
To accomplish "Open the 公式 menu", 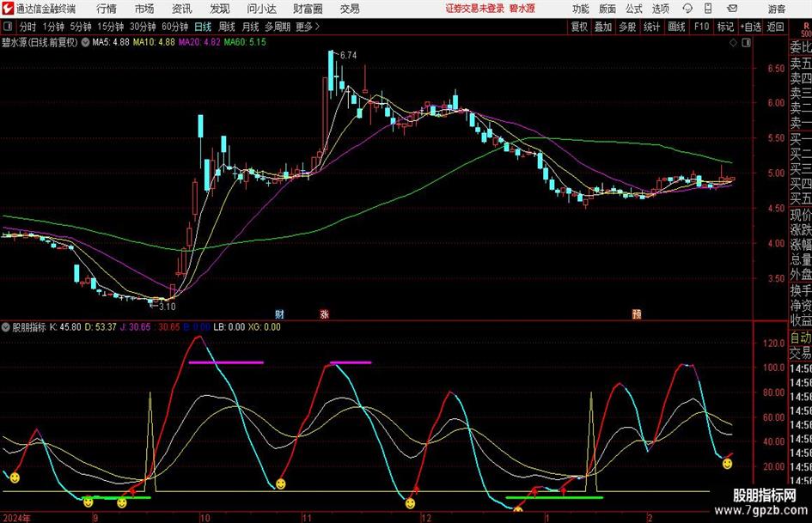I will [633, 9].
